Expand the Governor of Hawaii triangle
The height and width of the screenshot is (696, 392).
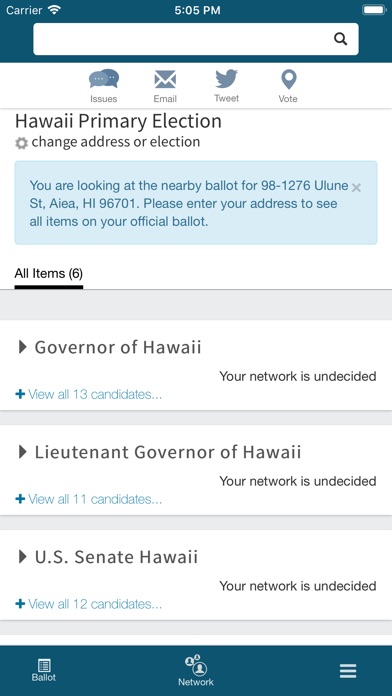point(22,347)
